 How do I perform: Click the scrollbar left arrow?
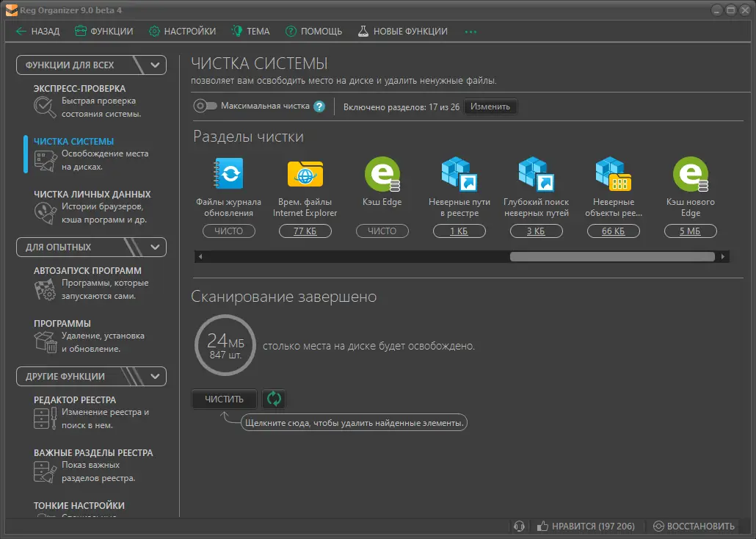(x=200, y=257)
